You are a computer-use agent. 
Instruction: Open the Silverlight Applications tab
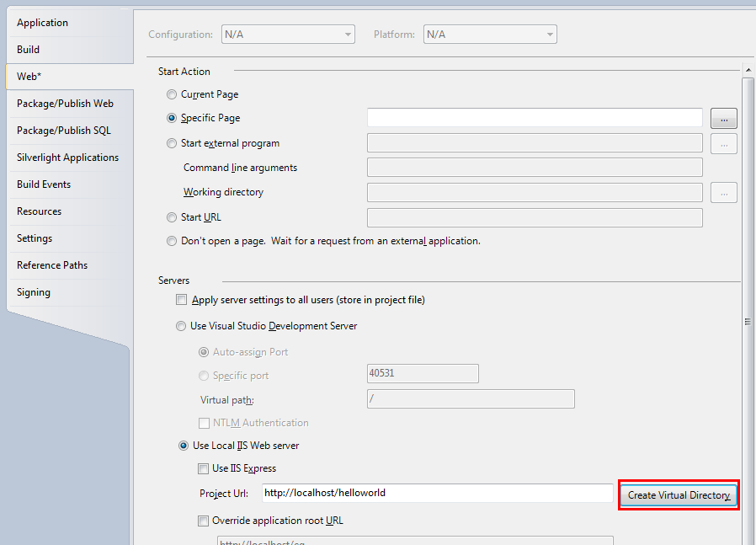(67, 158)
